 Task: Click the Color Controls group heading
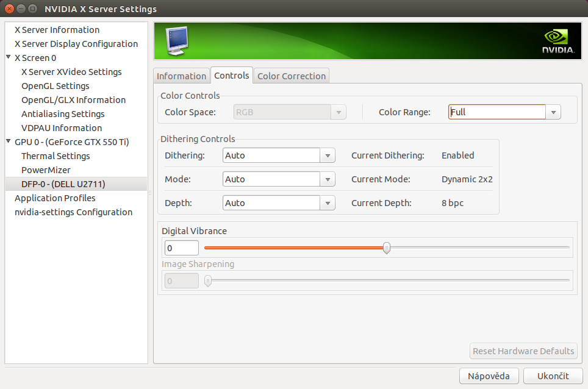[x=190, y=96]
